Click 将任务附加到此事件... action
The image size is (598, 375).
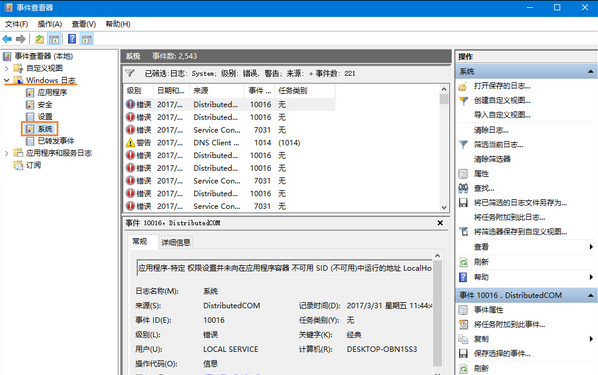(510, 324)
